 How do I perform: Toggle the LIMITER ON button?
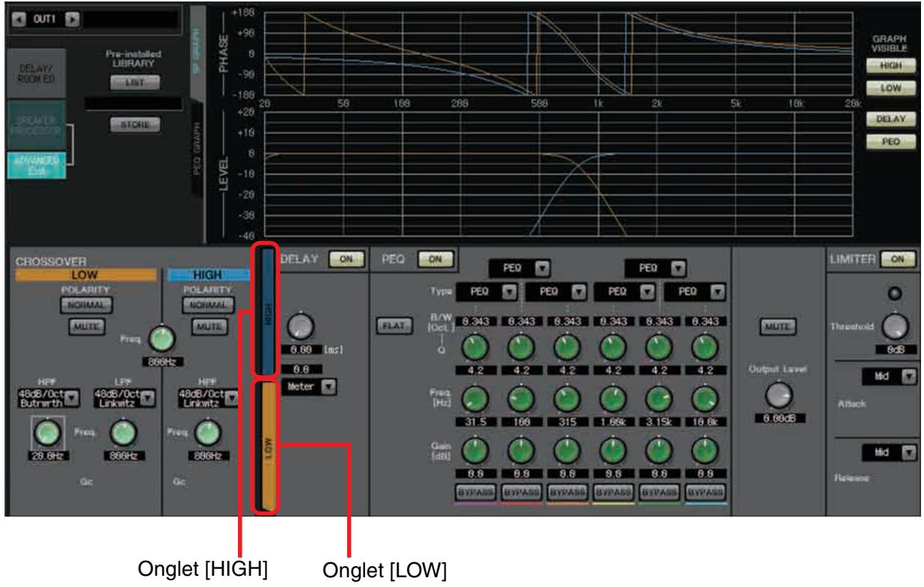click(x=898, y=258)
